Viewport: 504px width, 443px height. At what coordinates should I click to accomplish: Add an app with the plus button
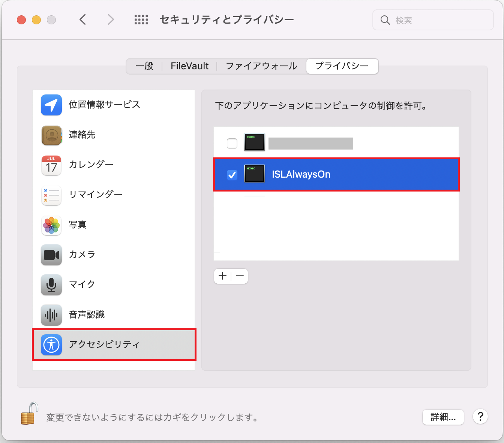click(x=223, y=276)
